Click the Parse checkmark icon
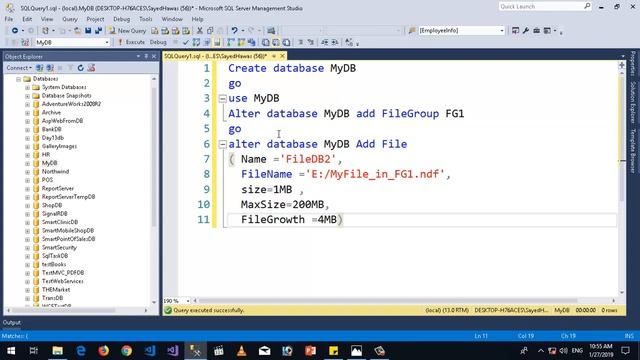This screenshot has width=640, height=360. click(x=186, y=42)
